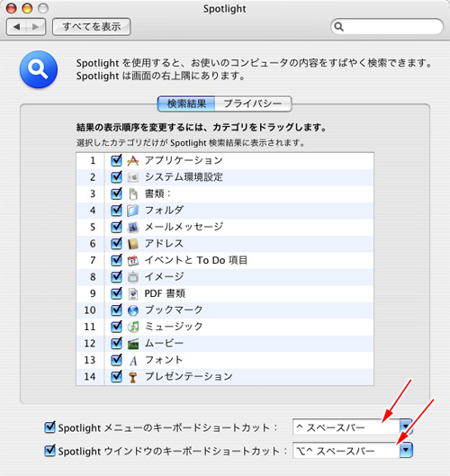Toggle the イベントと To Do 項目 checkbox

pyautogui.click(x=116, y=260)
